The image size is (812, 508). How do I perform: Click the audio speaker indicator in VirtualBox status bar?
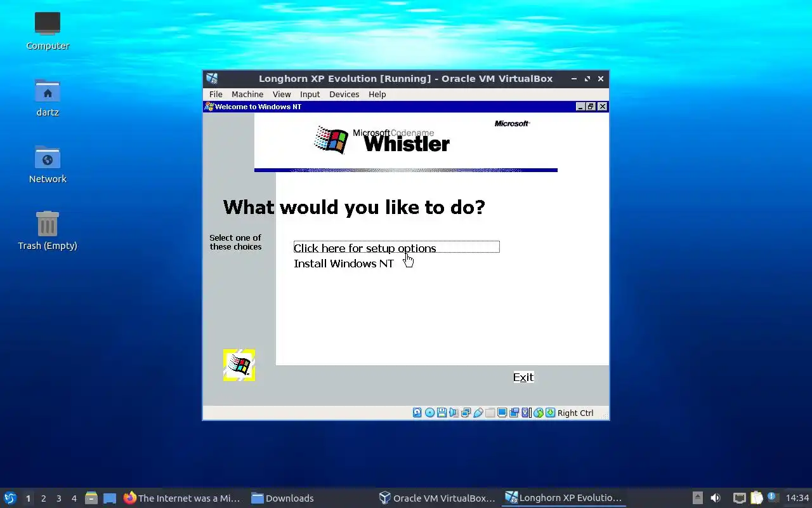tap(454, 413)
